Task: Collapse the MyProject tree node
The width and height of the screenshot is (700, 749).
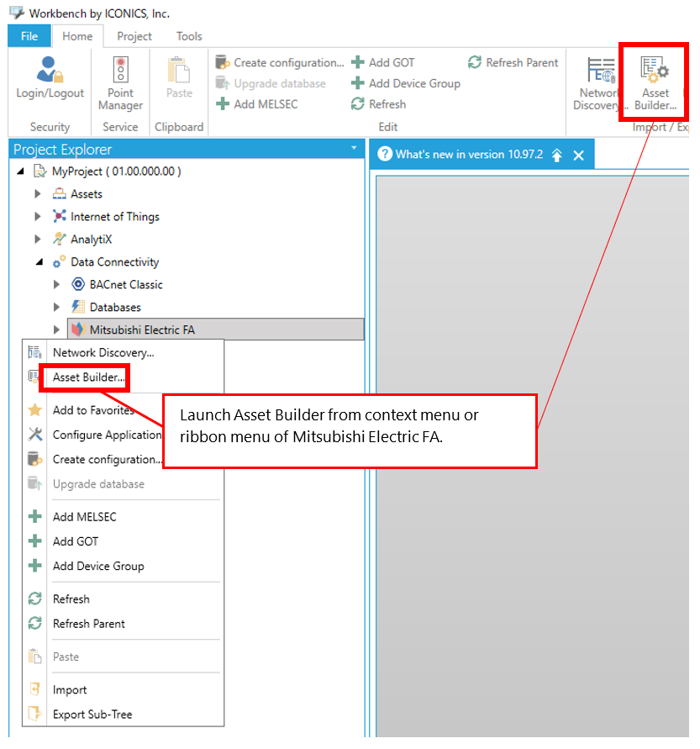Action: (20, 171)
